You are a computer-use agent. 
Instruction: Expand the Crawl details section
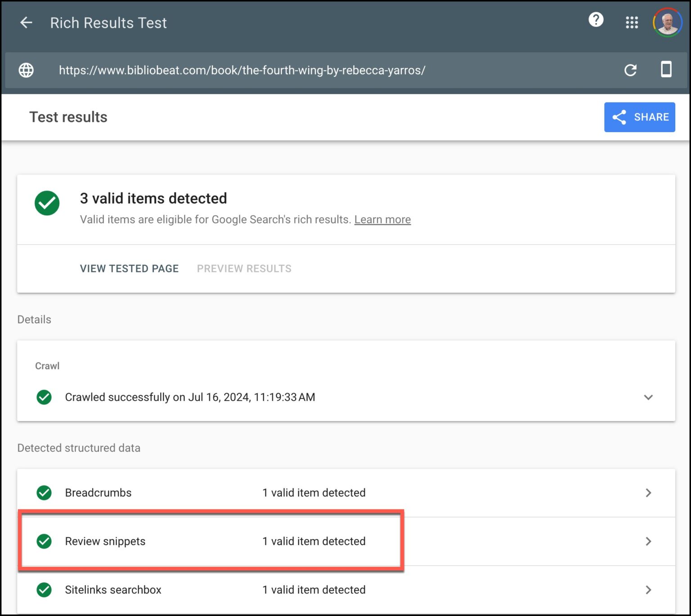[x=648, y=397]
